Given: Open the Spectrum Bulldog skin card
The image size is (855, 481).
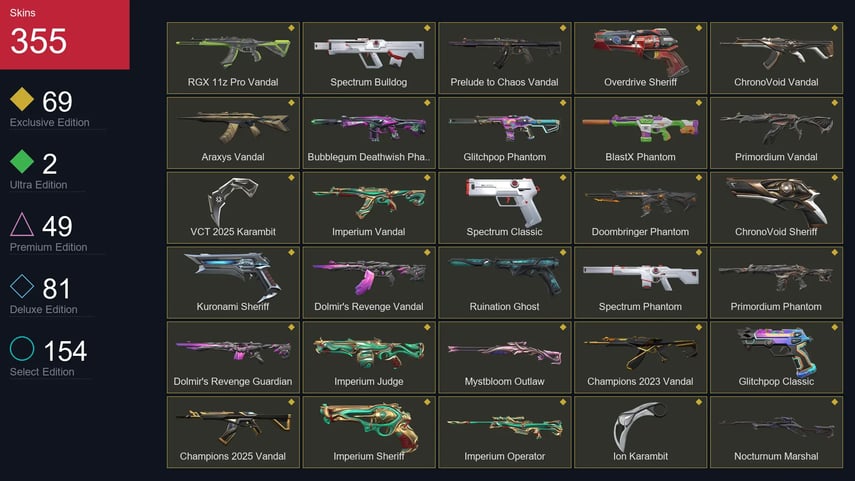Looking at the screenshot, I should [x=369, y=58].
